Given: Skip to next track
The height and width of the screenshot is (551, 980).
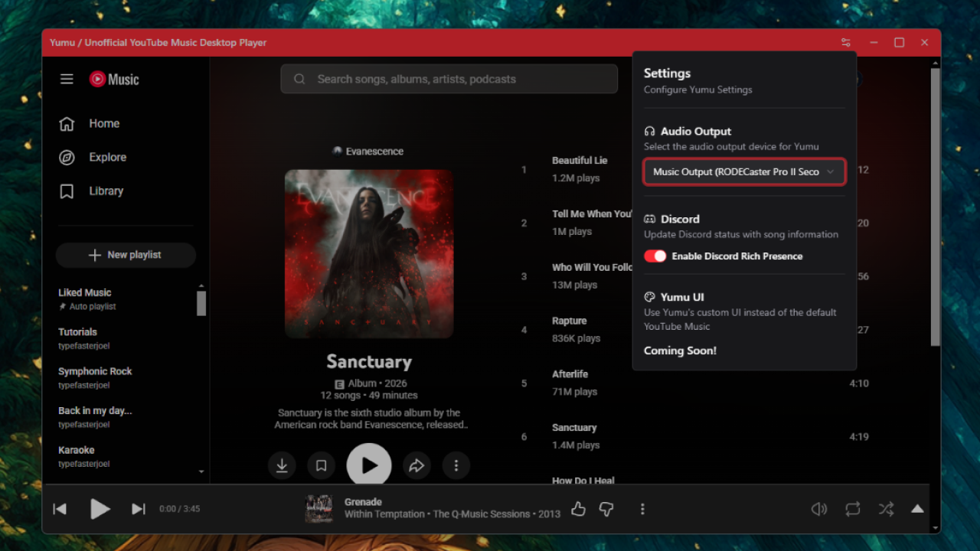Looking at the screenshot, I should (x=139, y=509).
